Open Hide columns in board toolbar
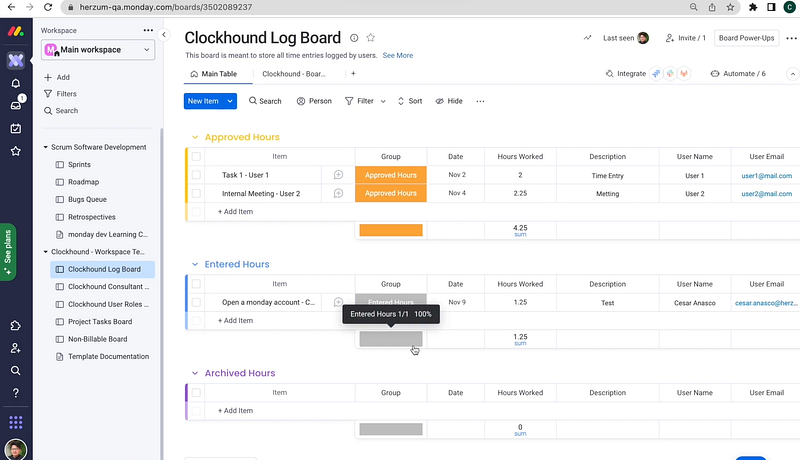This screenshot has height=460, width=800. (x=449, y=101)
